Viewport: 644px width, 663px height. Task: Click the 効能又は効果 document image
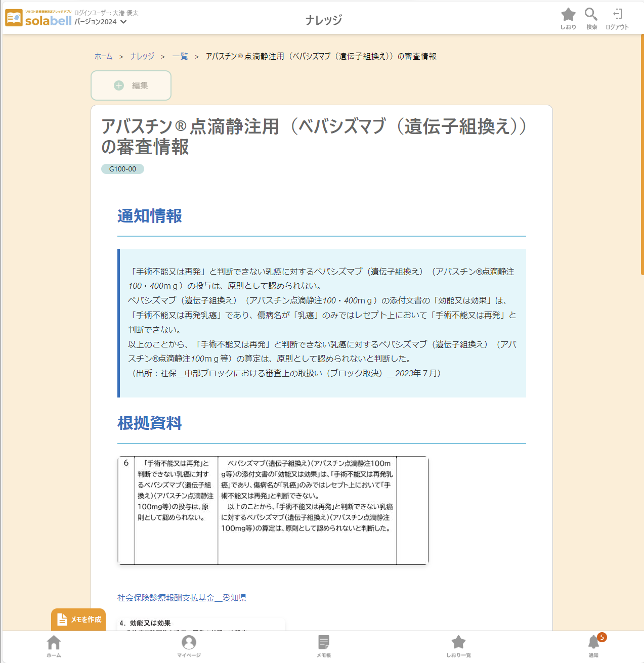[201, 624]
